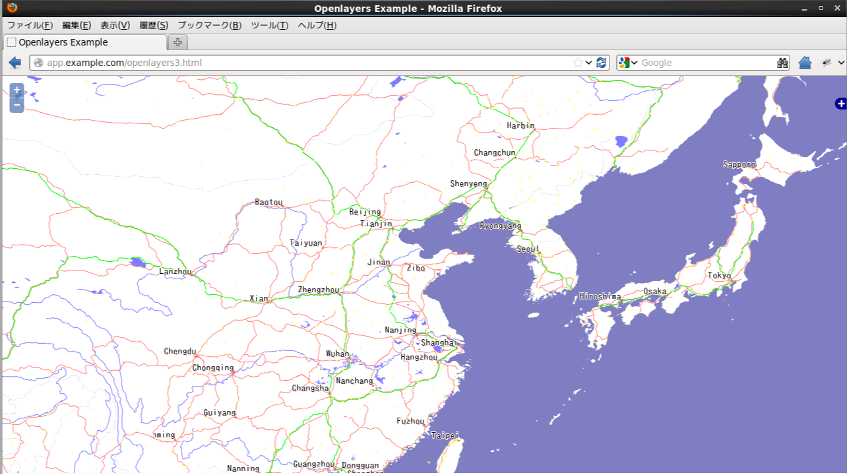
Task: Open the ブックマーク (Bookmarks) menu
Action: click(209, 25)
